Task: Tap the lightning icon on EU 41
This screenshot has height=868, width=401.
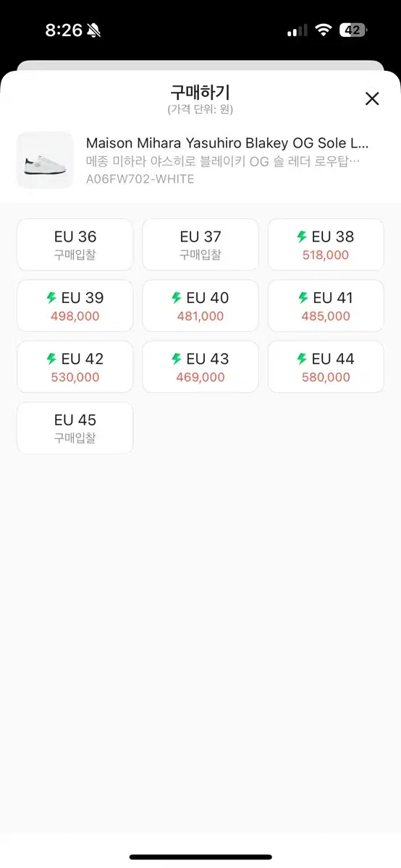Action: [x=303, y=297]
